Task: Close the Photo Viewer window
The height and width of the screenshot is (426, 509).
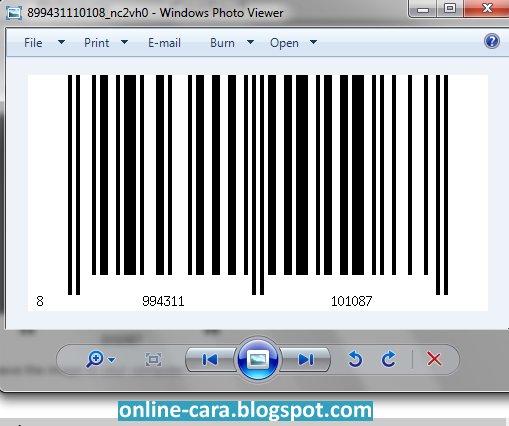Action: (487, 8)
